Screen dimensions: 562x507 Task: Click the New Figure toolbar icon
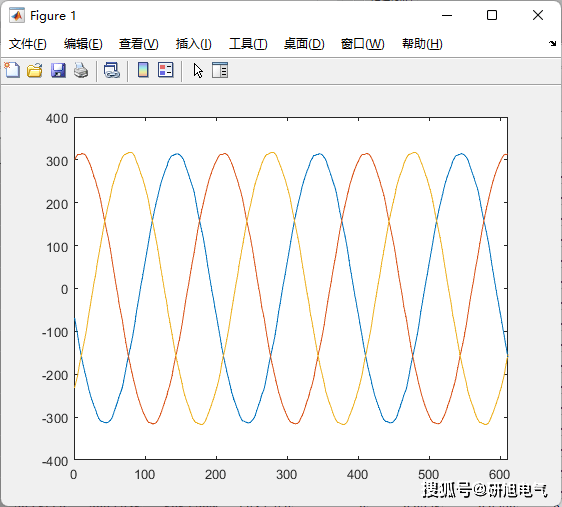tap(12, 70)
